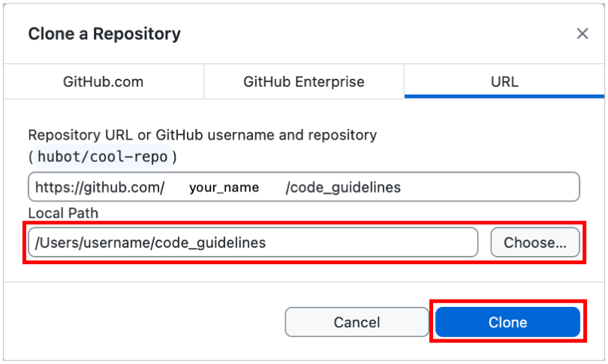Start cloning with the blue Clone button
This screenshot has height=364, width=608.
(x=507, y=322)
